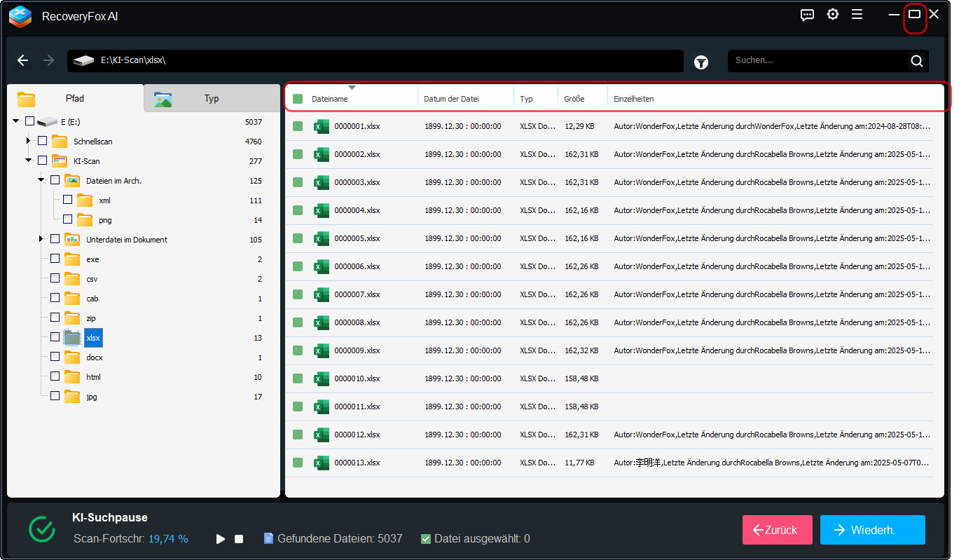980x560 pixels.
Task: Click the 12,29 KB size cell
Action: [579, 126]
